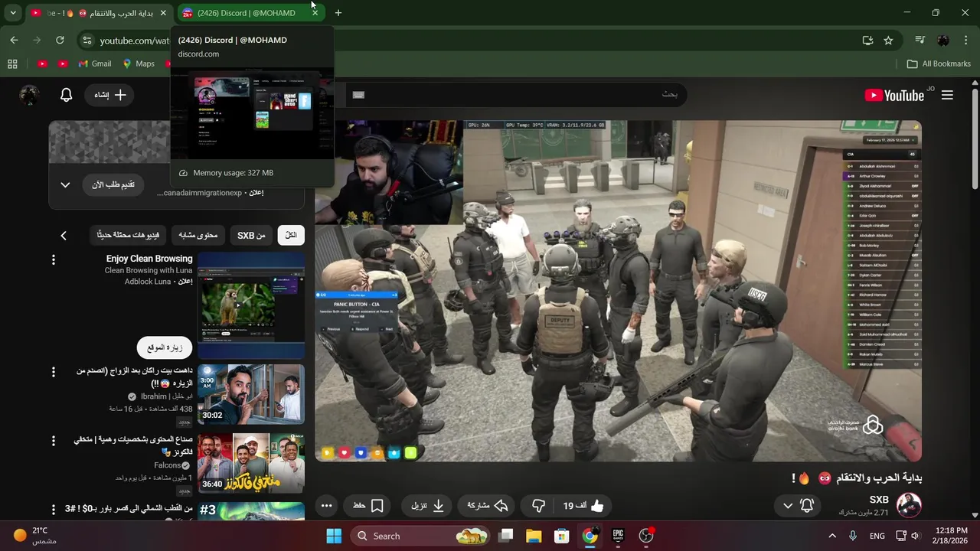The image size is (980, 551).
Task: Click the download (تنزيل) button
Action: [x=428, y=506]
